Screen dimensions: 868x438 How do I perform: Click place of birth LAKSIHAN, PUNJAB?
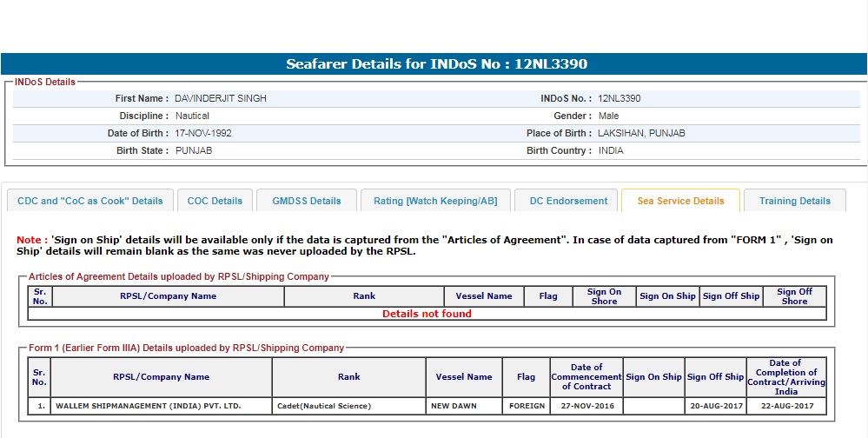click(x=641, y=134)
